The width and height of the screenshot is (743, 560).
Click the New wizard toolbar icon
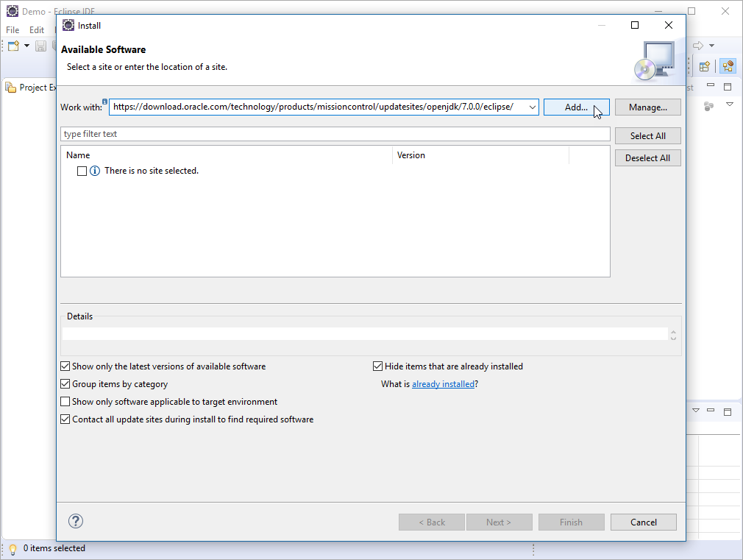[x=13, y=46]
